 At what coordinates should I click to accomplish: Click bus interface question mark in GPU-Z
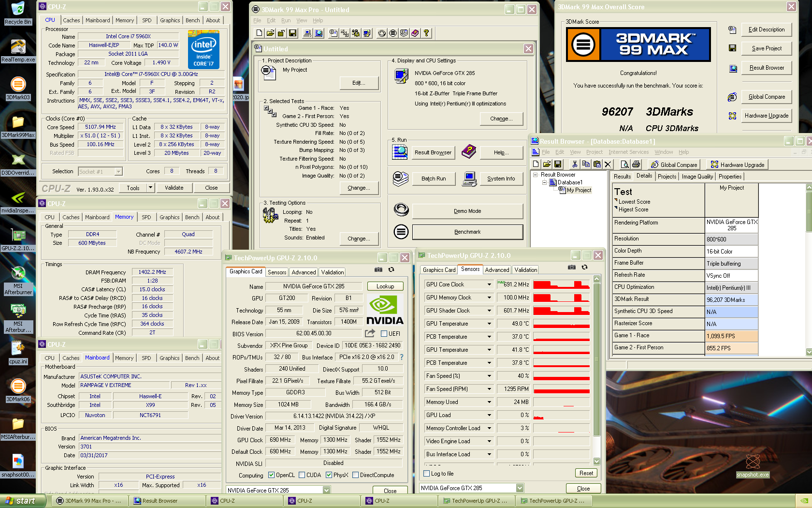point(401,357)
